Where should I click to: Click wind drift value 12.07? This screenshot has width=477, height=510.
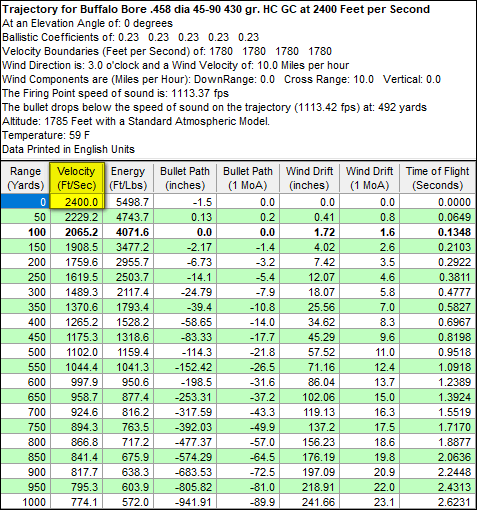pos(309,277)
